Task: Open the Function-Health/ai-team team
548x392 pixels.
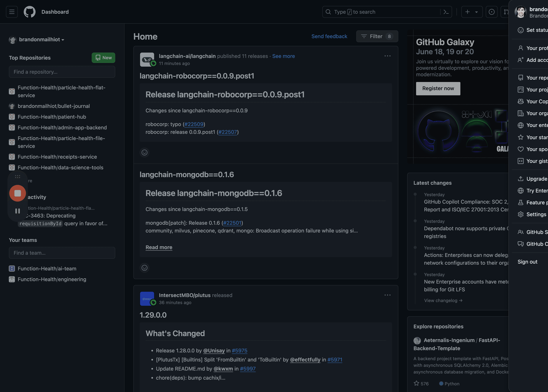Action: [47, 268]
